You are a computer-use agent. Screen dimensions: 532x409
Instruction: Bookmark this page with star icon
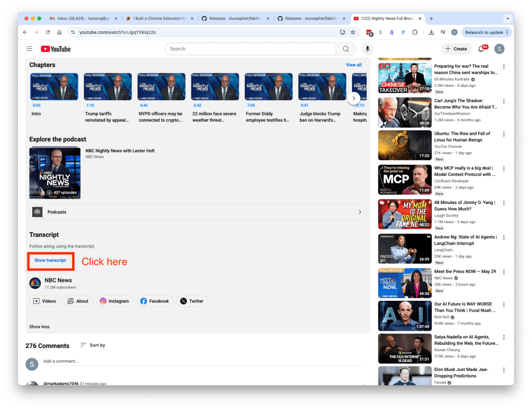[x=353, y=32]
